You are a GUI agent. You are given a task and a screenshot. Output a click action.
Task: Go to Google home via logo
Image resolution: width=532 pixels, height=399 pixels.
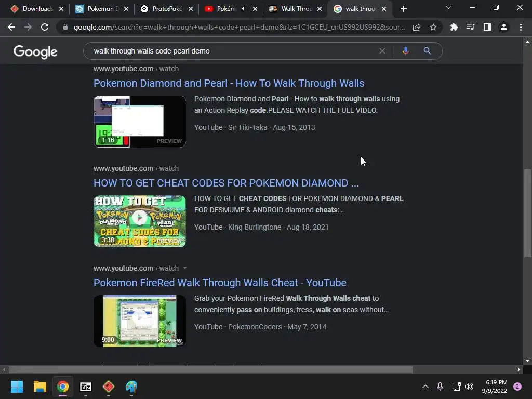click(35, 51)
